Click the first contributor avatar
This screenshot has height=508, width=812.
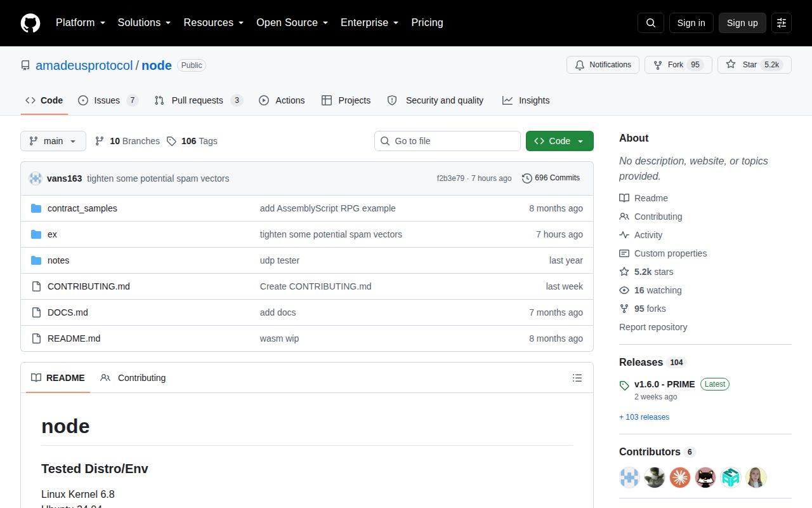click(x=629, y=478)
